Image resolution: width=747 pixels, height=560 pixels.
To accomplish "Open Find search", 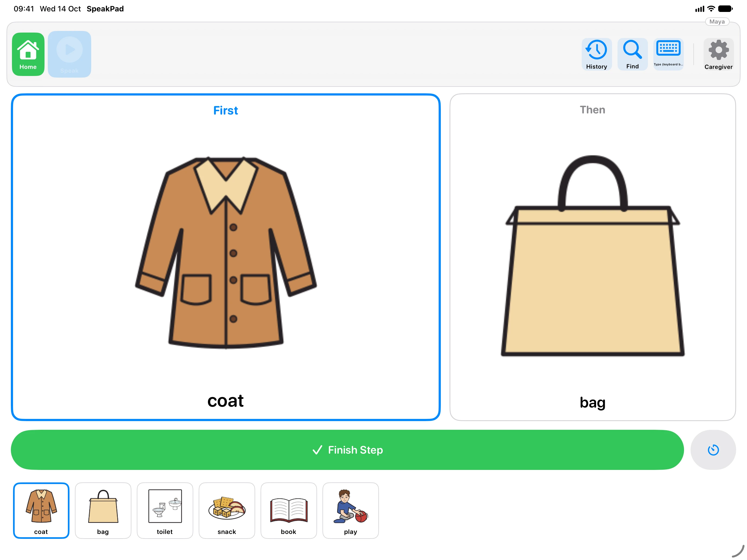I will (x=632, y=54).
